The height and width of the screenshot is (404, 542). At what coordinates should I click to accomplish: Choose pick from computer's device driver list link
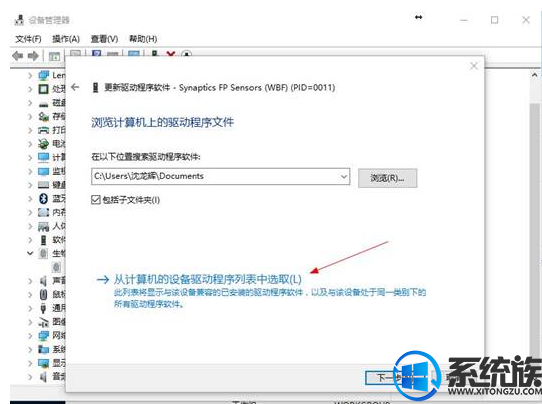pyautogui.click(x=207, y=279)
